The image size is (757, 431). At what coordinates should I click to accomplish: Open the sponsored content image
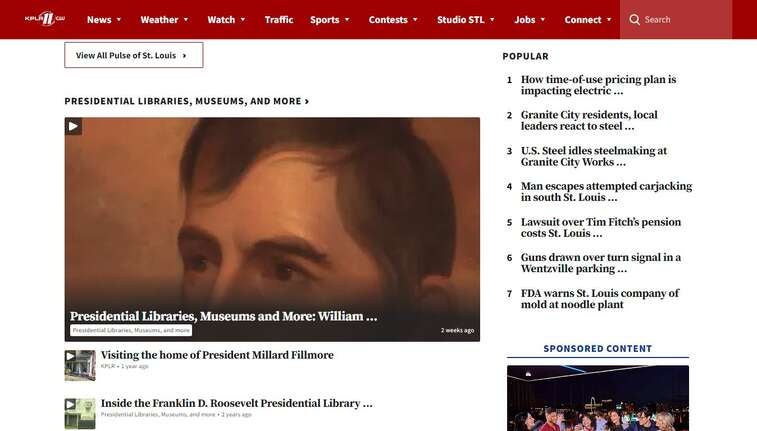(x=598, y=398)
